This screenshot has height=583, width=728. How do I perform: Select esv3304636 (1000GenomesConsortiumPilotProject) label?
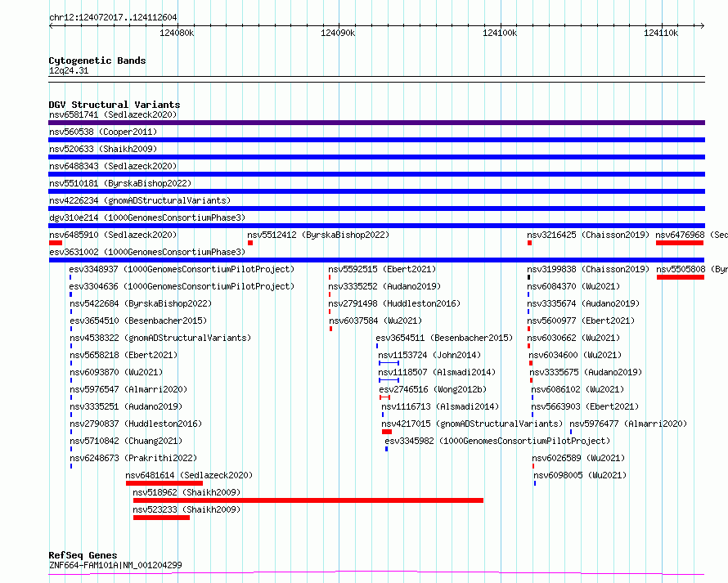tap(182, 286)
